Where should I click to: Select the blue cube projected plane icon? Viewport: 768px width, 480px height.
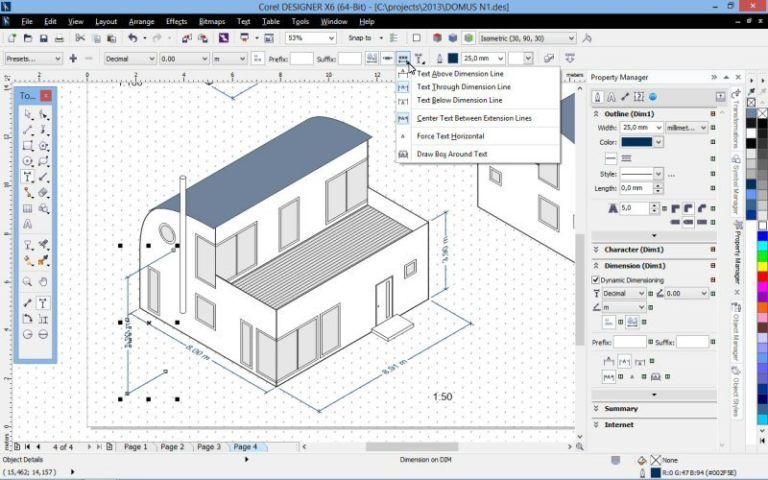453,38
